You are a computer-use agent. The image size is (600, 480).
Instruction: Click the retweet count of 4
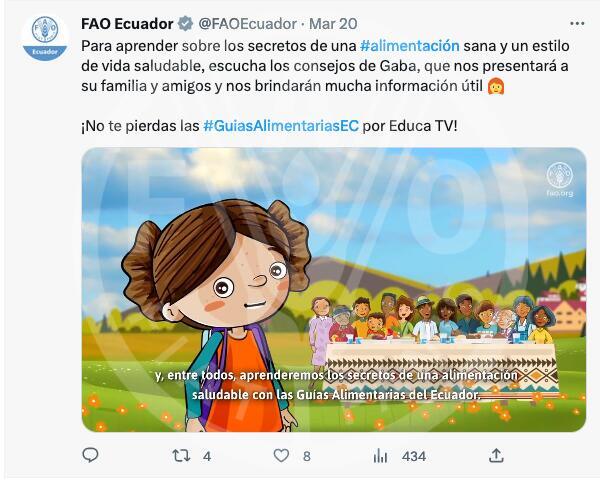tap(207, 456)
